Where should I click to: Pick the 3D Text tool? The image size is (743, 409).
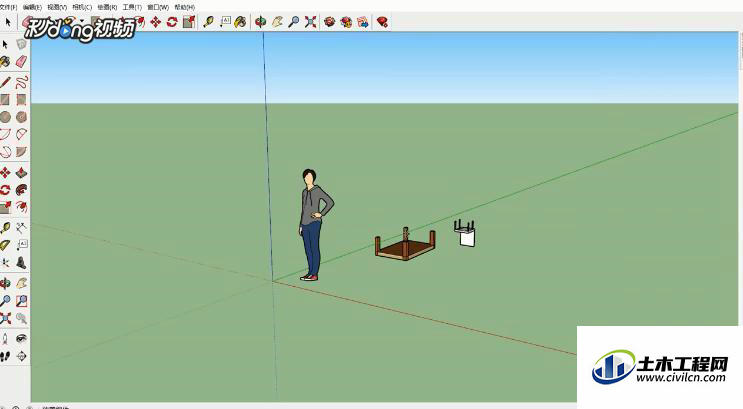21,263
